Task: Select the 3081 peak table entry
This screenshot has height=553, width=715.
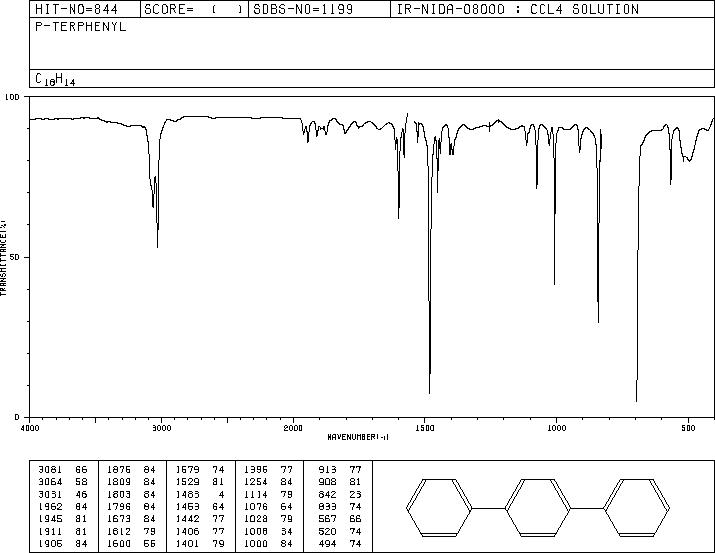Action: click(x=62, y=470)
